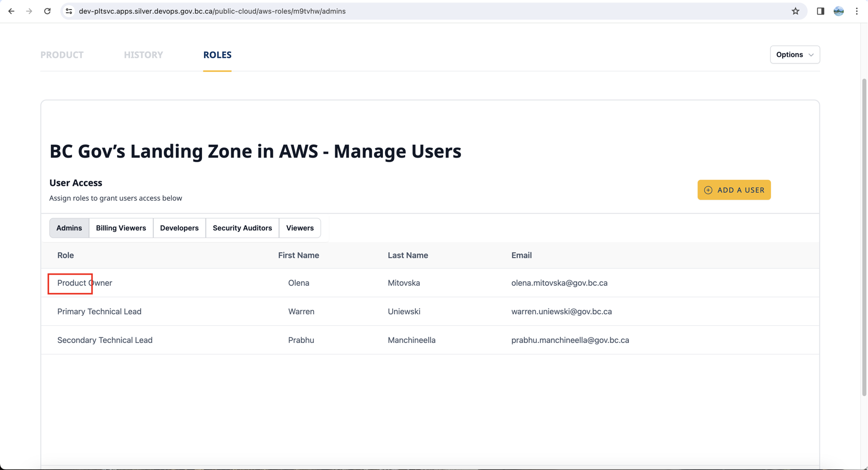This screenshot has width=868, height=470.
Task: Click the Last Name column header
Action: pyautogui.click(x=408, y=255)
